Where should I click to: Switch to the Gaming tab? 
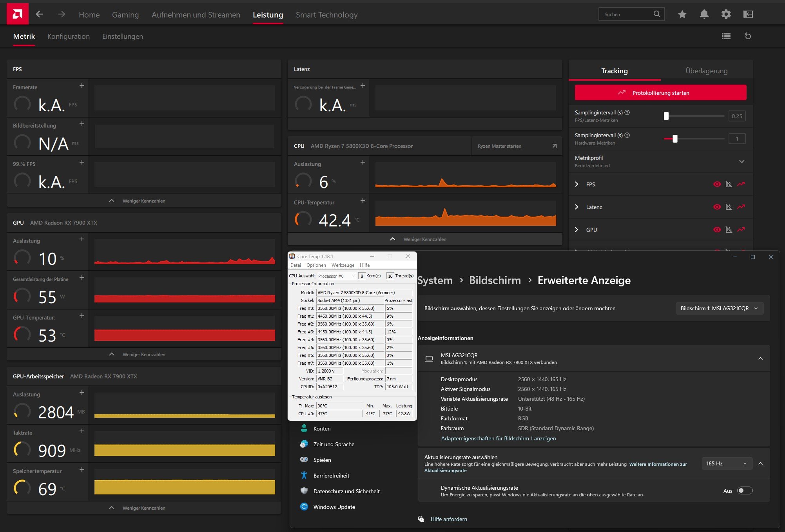tap(125, 15)
